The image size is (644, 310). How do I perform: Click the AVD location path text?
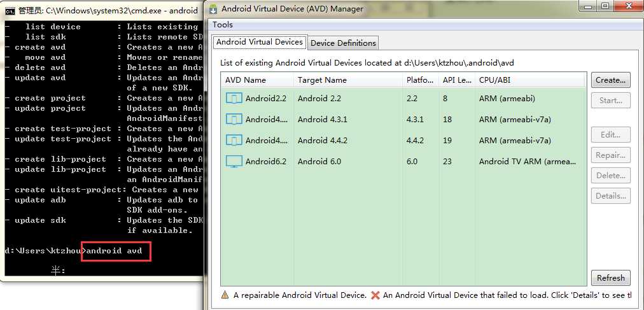459,63
